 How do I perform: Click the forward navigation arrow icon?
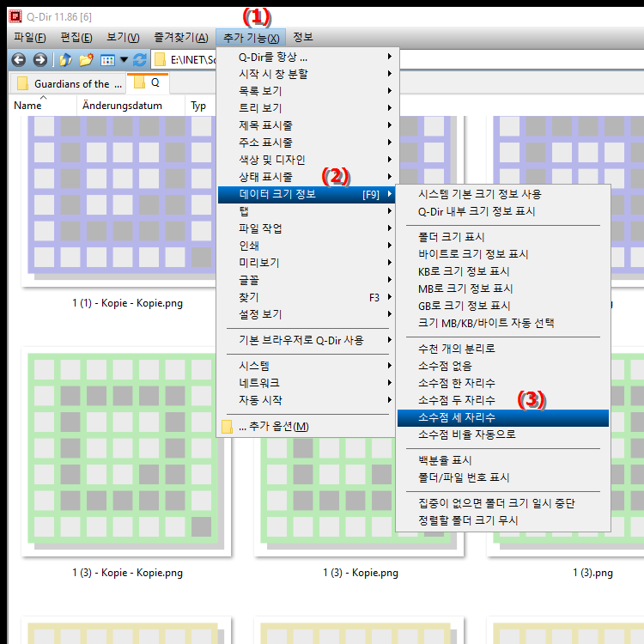tap(39, 60)
